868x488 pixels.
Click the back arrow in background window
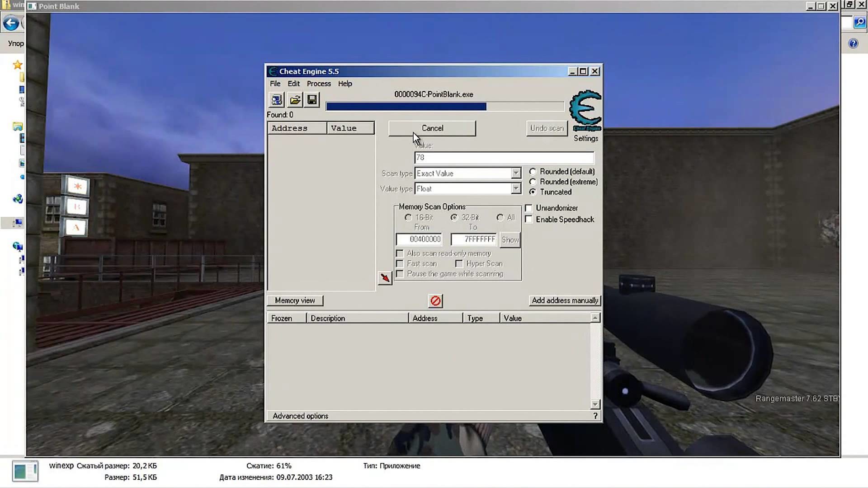(x=11, y=23)
